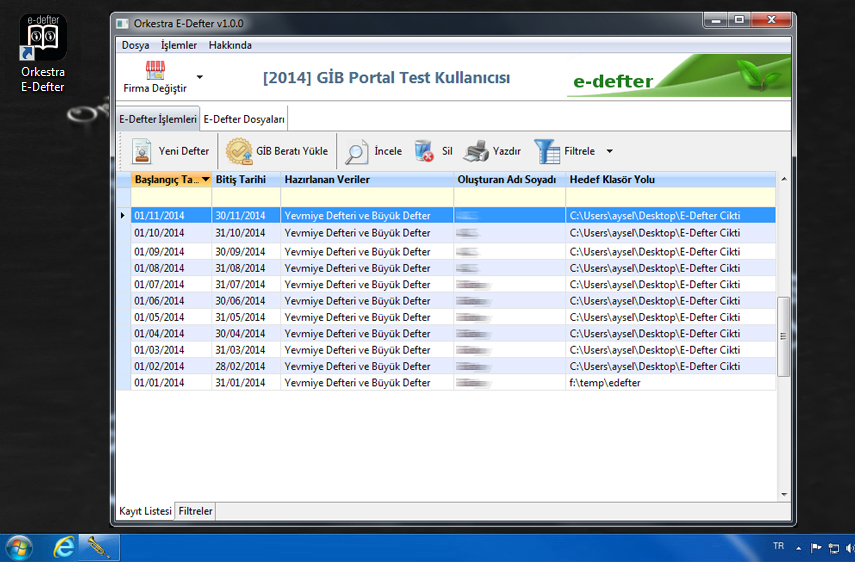Click the Yazdır printer icon
The image size is (855, 562).
coord(477,151)
